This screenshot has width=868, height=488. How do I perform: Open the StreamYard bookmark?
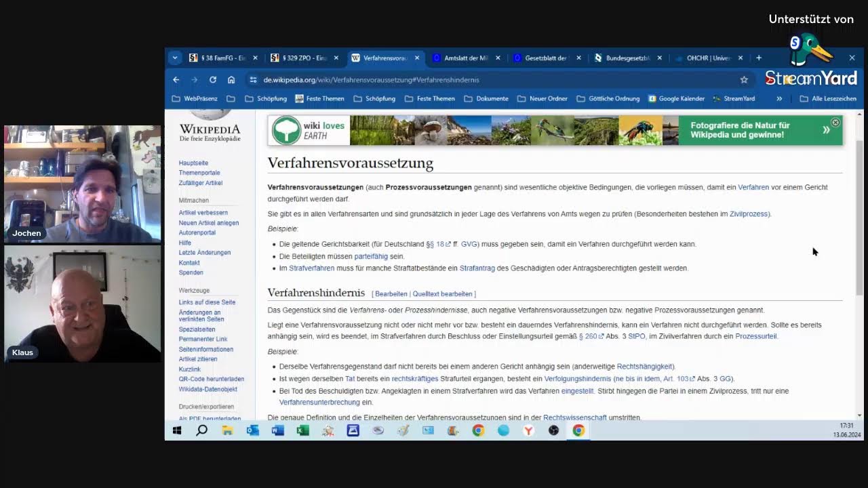click(734, 98)
